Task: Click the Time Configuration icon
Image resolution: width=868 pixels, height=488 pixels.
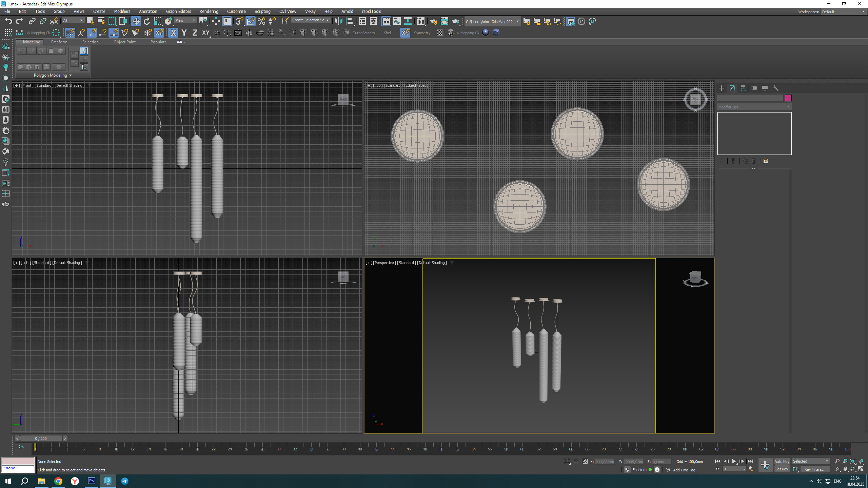Action: coord(751,469)
